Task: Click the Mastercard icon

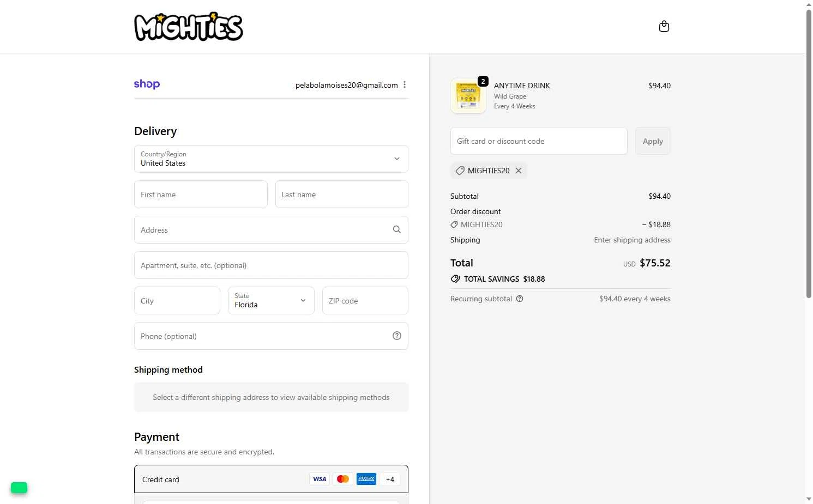Action: point(343,479)
